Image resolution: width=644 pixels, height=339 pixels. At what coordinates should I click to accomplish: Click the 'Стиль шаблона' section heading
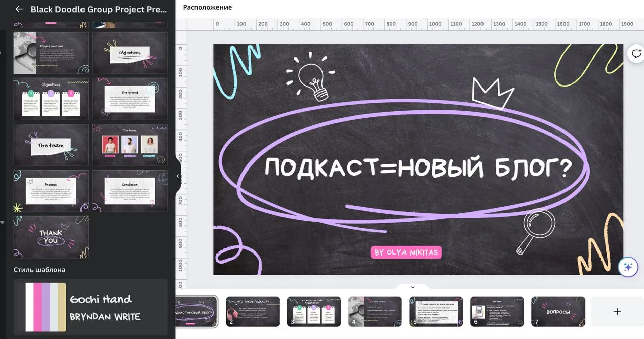39,270
